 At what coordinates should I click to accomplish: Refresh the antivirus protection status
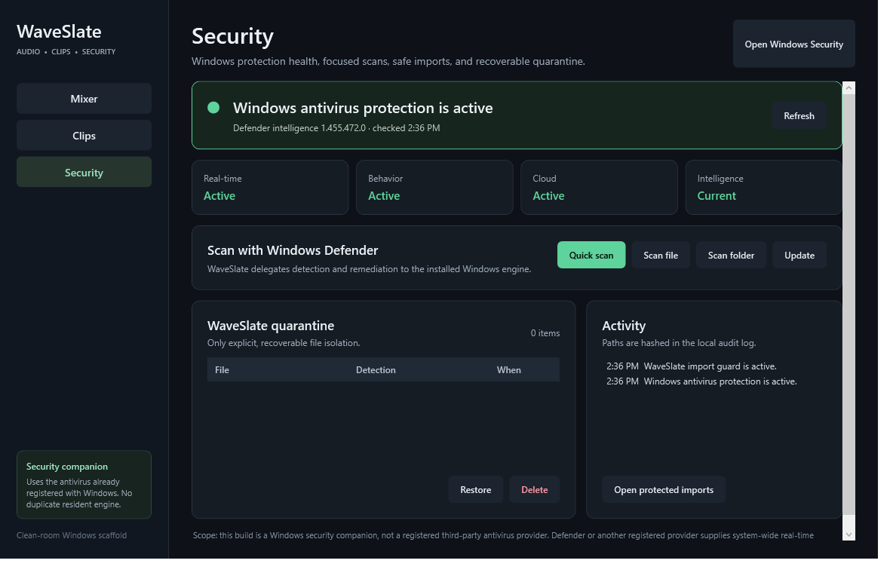[x=799, y=116]
